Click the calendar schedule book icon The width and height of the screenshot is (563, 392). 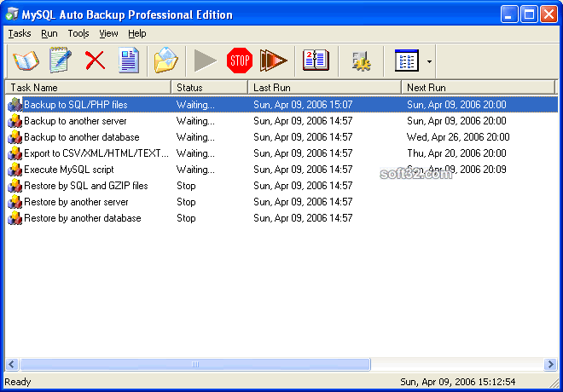(316, 61)
